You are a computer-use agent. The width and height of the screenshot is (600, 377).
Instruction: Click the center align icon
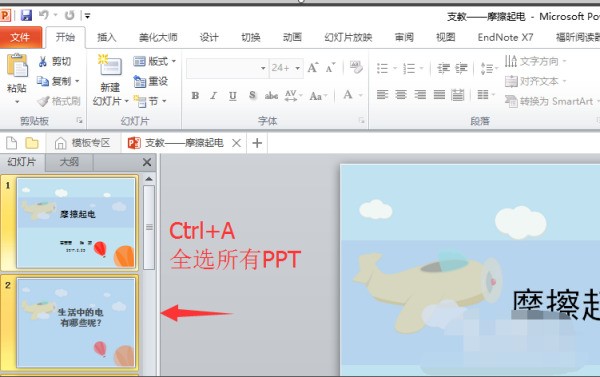pos(401,94)
